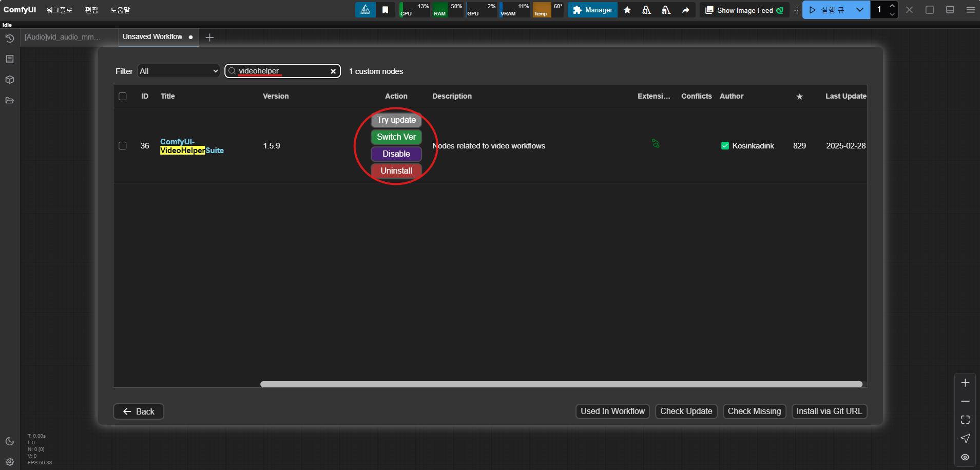Open the 편집 menu
This screenshot has height=470, width=980.
tap(91, 10)
